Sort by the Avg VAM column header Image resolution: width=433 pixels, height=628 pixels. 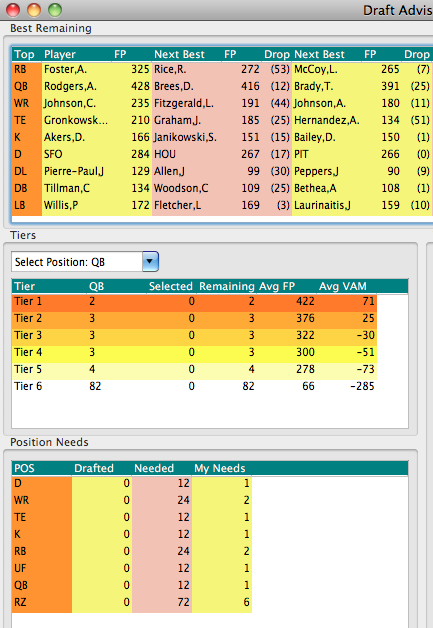click(x=342, y=286)
